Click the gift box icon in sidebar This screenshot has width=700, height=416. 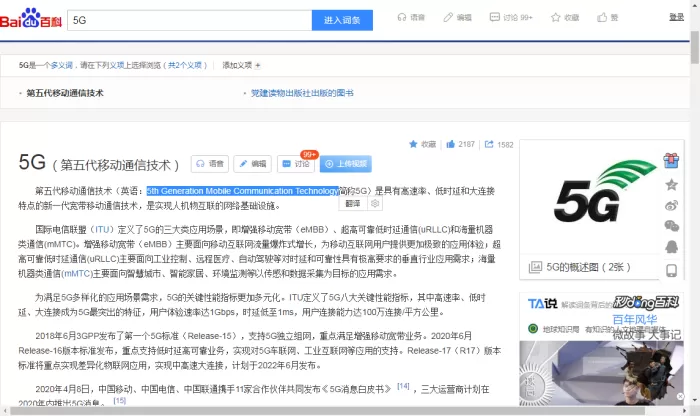coord(671,161)
